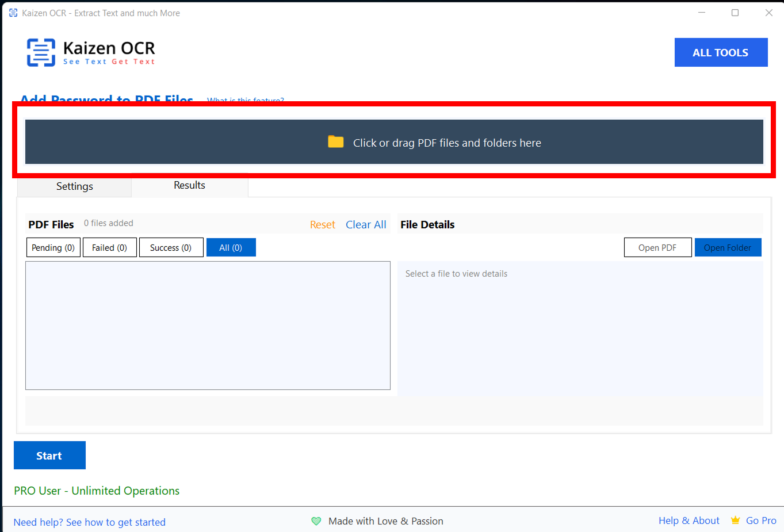Switch to the Settings tab
784x532 pixels.
pyautogui.click(x=75, y=186)
